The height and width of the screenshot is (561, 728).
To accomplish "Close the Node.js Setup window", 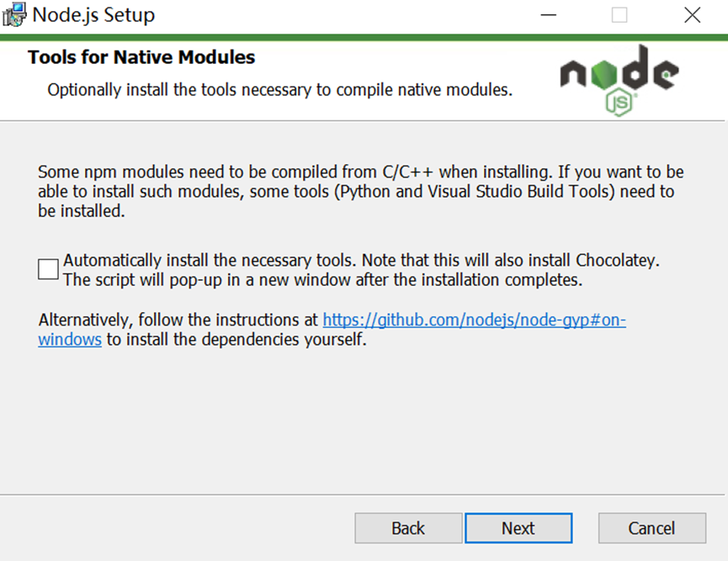I will [692, 15].
